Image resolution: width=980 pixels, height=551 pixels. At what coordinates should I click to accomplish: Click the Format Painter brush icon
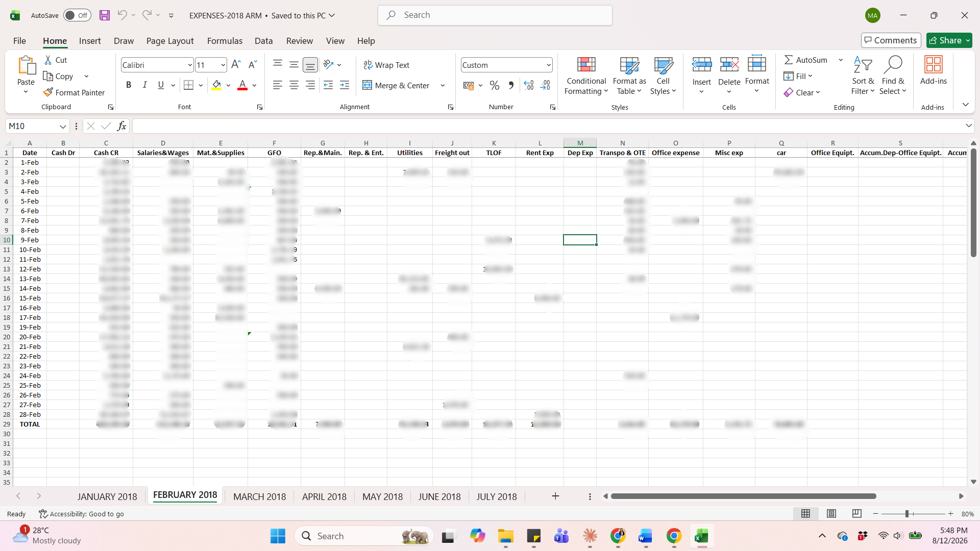[x=48, y=92]
